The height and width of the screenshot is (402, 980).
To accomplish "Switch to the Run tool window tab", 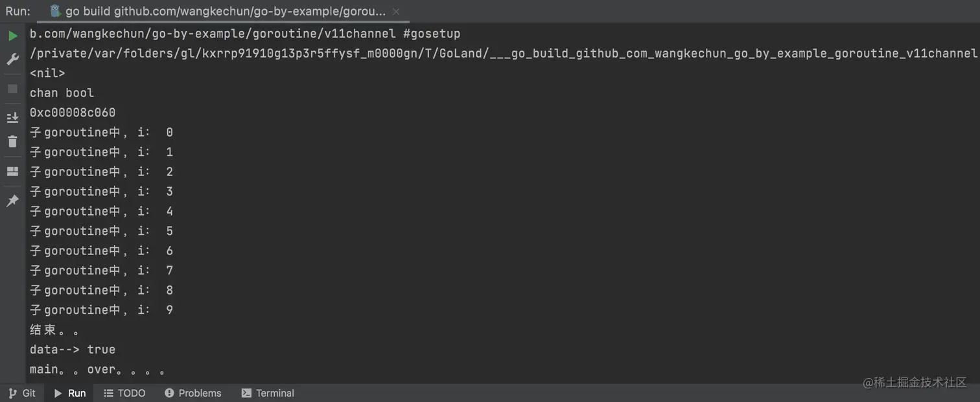I will tap(69, 393).
